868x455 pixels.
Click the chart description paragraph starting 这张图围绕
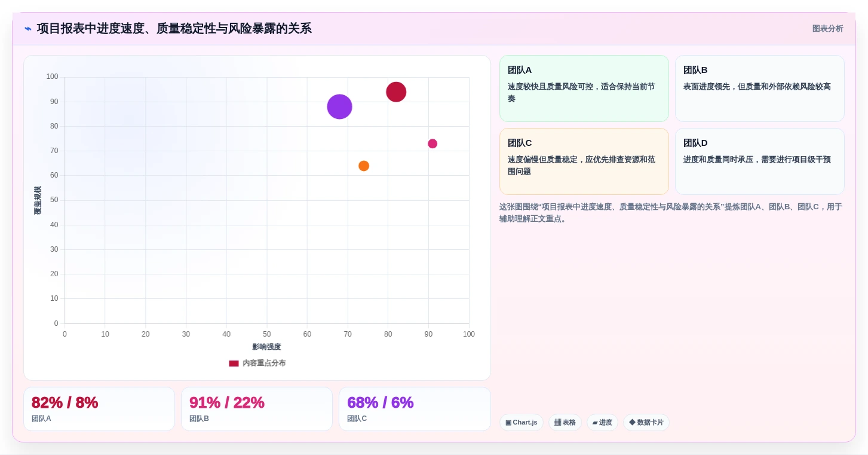pos(671,212)
